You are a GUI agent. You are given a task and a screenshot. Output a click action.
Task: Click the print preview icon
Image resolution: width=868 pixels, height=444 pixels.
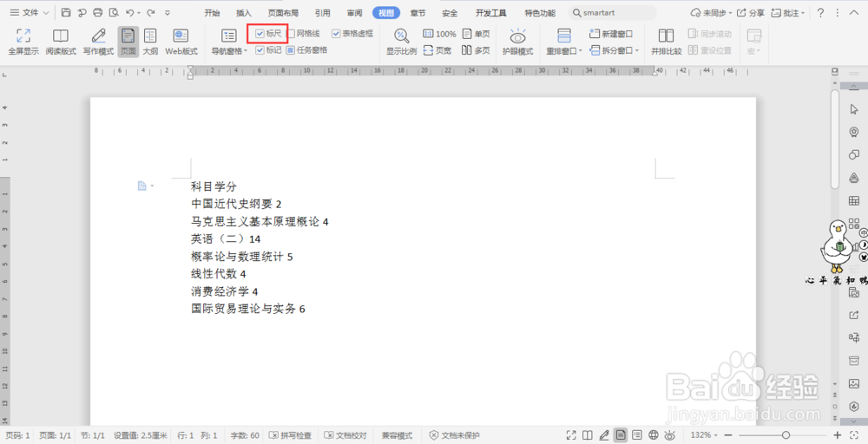(x=114, y=12)
